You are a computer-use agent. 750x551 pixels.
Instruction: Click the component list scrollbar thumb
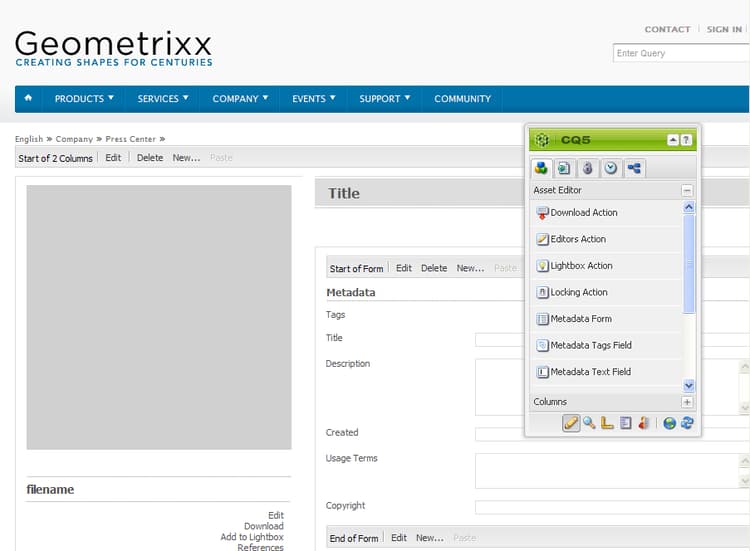tap(689, 263)
